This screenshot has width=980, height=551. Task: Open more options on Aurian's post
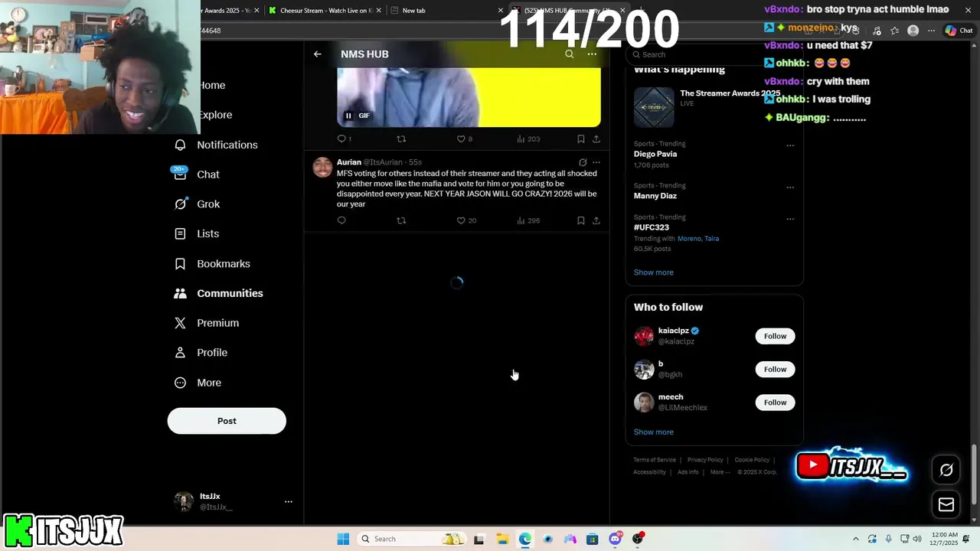tap(596, 162)
